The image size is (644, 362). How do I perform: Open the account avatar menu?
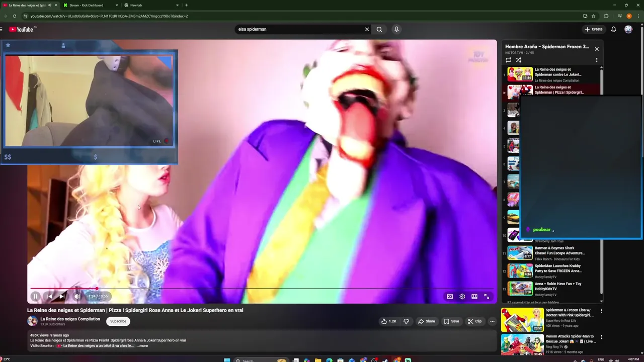coord(628,29)
